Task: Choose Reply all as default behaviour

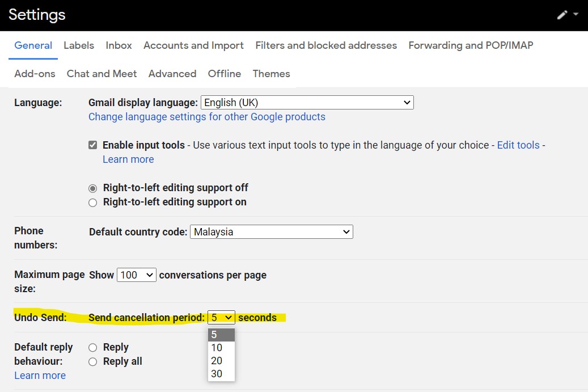Action: pyautogui.click(x=93, y=362)
